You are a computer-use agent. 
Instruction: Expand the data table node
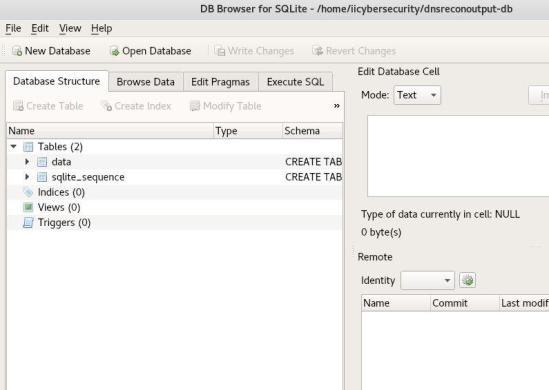pyautogui.click(x=27, y=162)
